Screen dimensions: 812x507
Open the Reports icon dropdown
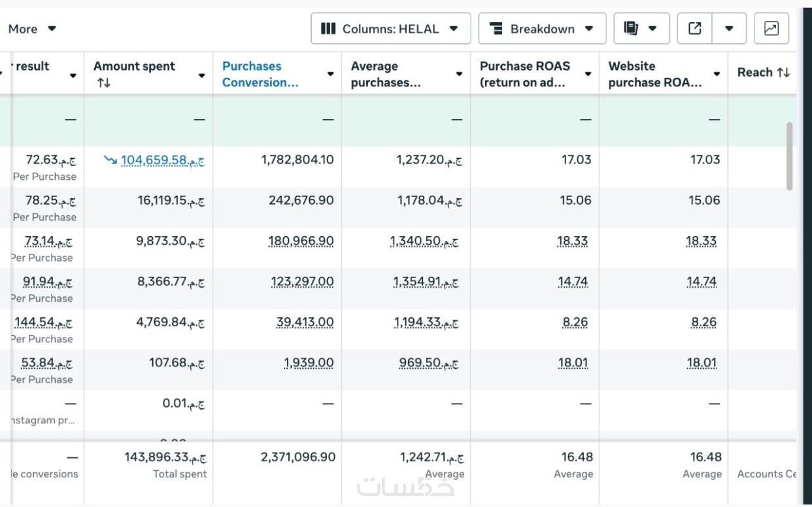pyautogui.click(x=641, y=29)
